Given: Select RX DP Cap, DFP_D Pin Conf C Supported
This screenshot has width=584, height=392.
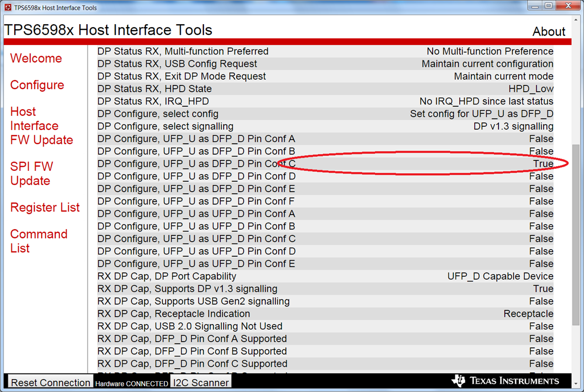Looking at the screenshot, I should pos(325,364).
